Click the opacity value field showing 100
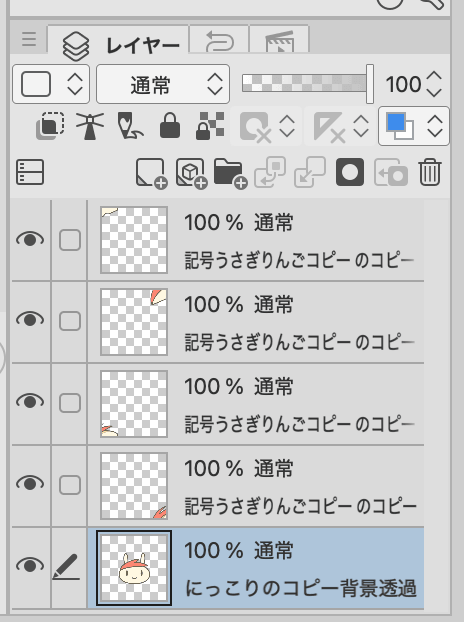The height and width of the screenshot is (622, 464). coord(403,84)
